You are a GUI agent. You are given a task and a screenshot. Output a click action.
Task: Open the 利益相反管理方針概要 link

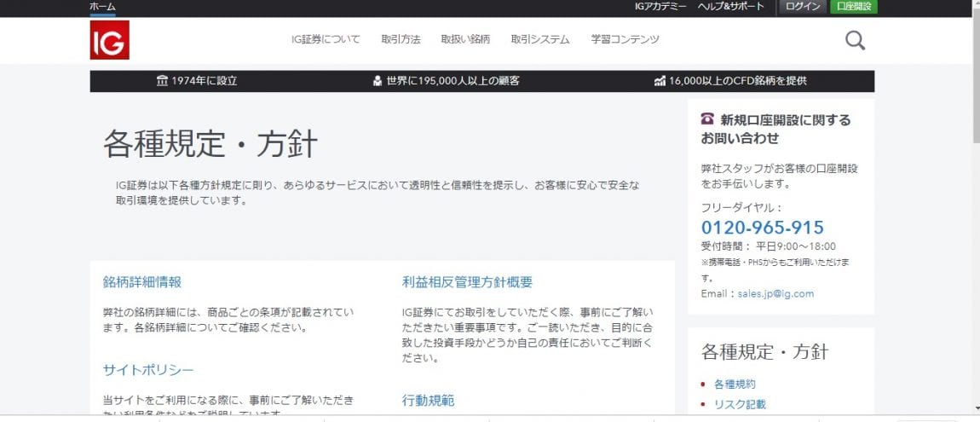(467, 282)
